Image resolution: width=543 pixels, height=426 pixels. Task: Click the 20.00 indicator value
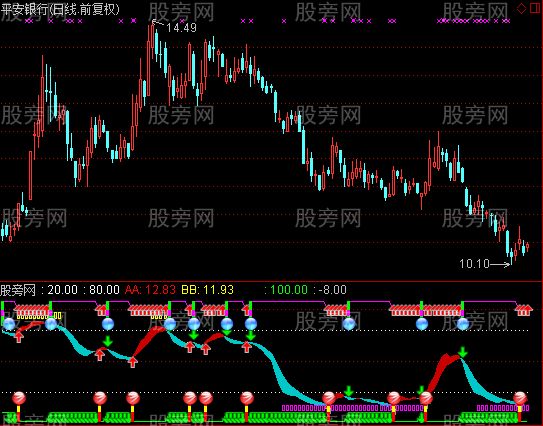pos(62,290)
